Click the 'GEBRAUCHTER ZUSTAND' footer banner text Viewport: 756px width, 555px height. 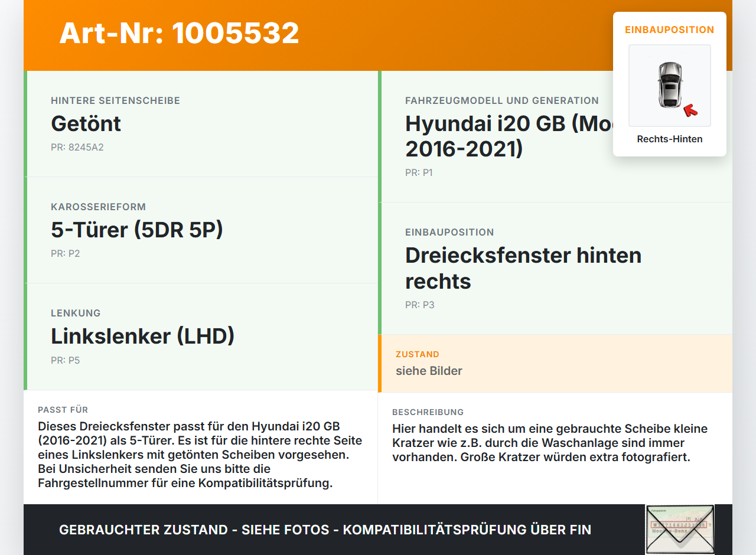[325, 530]
